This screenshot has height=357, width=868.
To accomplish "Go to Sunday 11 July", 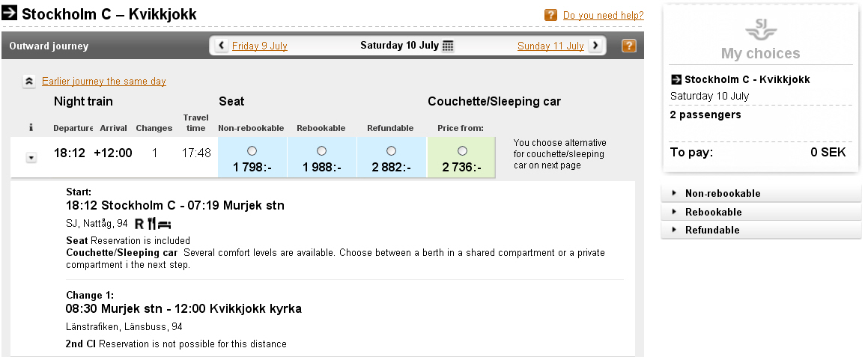I will tap(550, 46).
